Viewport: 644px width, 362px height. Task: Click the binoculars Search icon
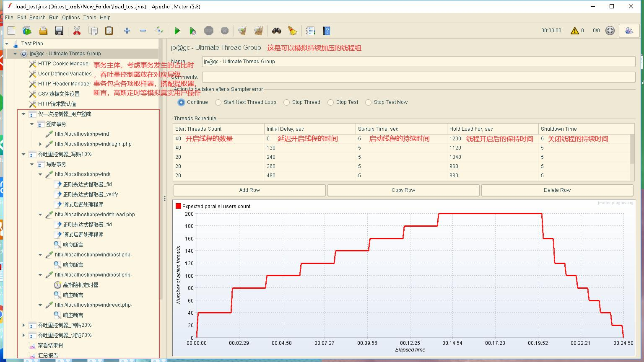click(x=276, y=31)
